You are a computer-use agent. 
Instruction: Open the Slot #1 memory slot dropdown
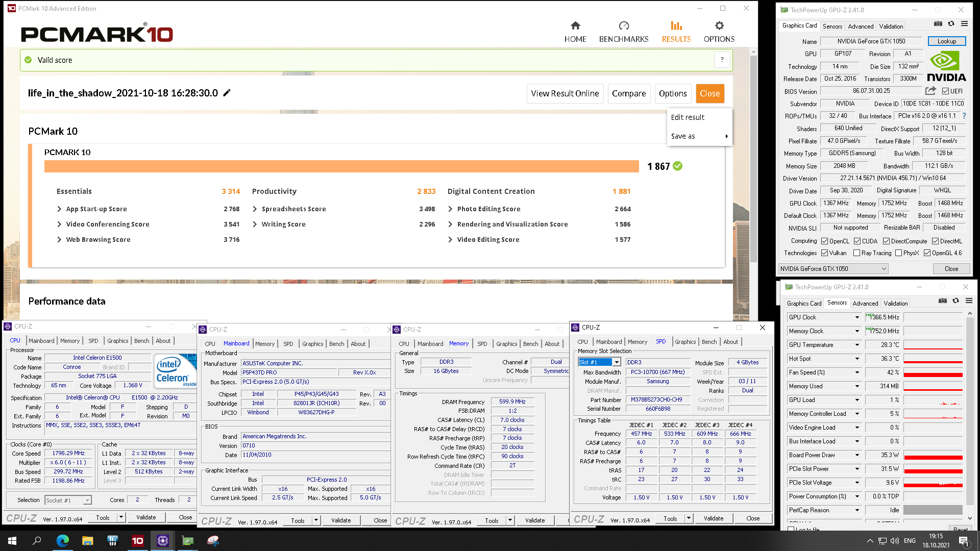tap(599, 362)
